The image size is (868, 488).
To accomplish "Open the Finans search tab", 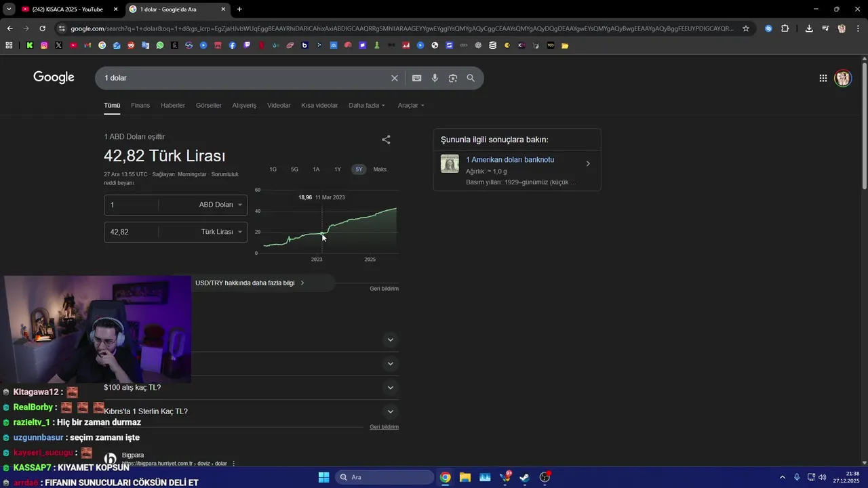I will (140, 105).
